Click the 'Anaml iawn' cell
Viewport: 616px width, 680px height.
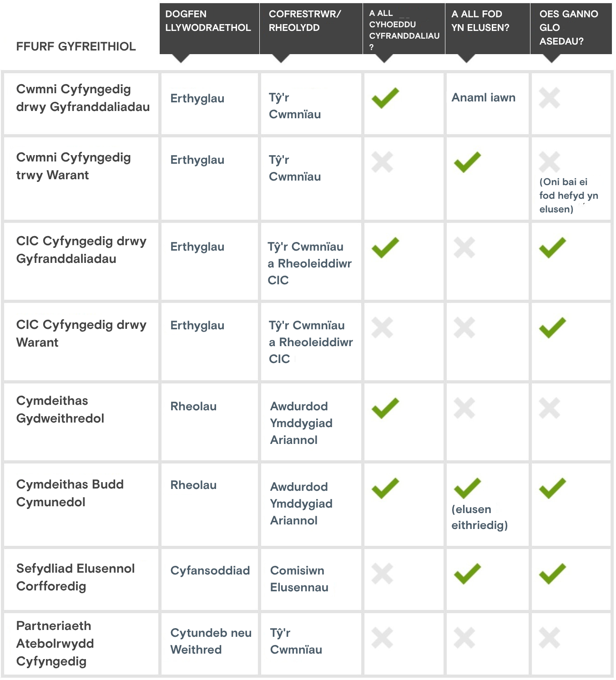483,98
